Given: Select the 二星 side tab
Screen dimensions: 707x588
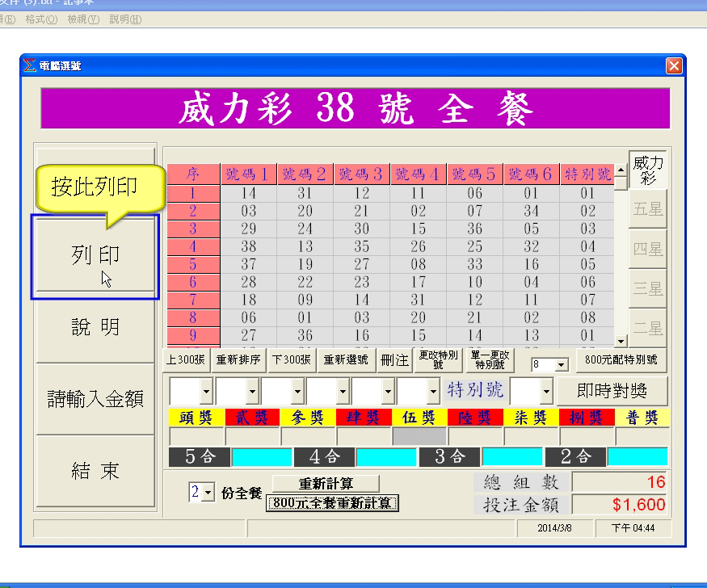Looking at the screenshot, I should tap(647, 328).
